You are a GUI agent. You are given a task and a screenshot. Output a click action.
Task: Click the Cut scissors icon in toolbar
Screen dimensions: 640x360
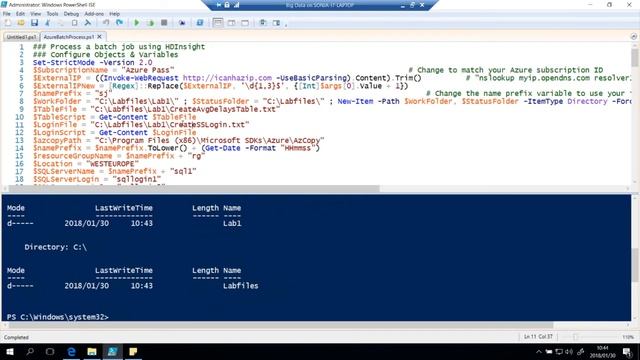48,23
